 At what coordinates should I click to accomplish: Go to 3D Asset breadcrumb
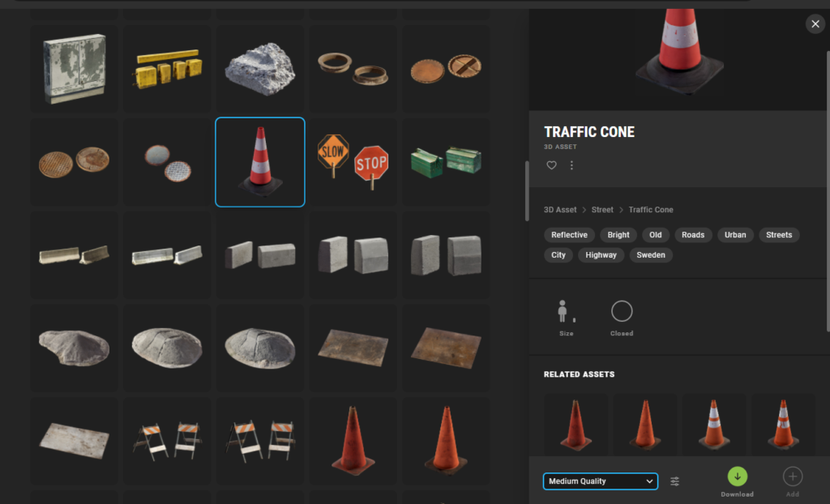coord(560,210)
